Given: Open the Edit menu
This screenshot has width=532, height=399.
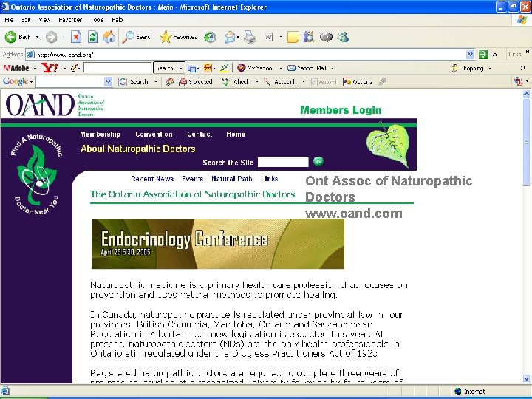Looking at the screenshot, I should pyautogui.click(x=26, y=20).
